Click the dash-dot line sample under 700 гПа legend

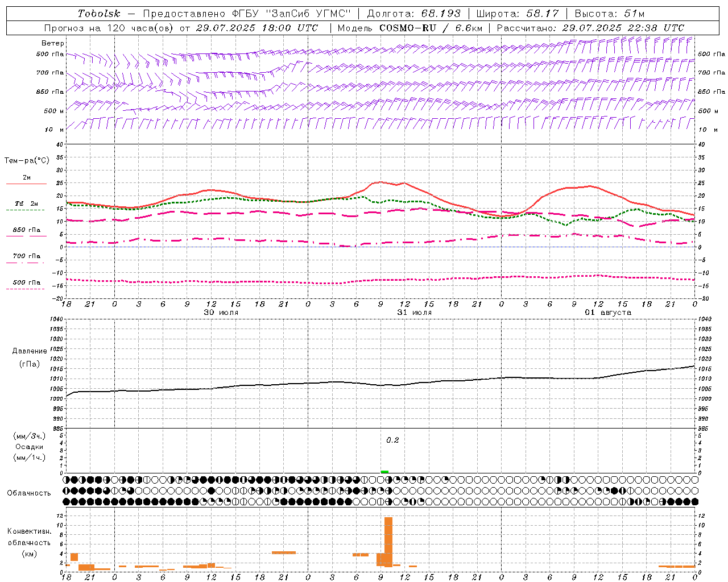click(25, 263)
